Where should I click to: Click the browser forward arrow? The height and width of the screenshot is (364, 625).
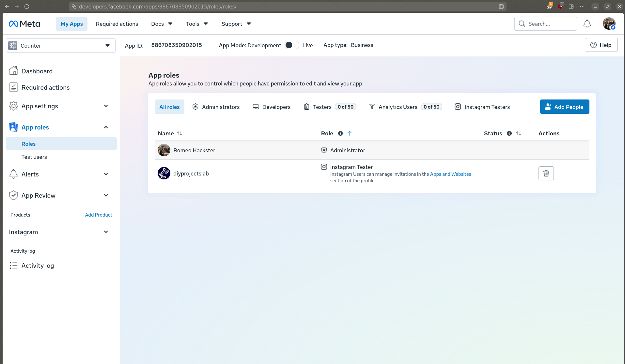tap(17, 7)
